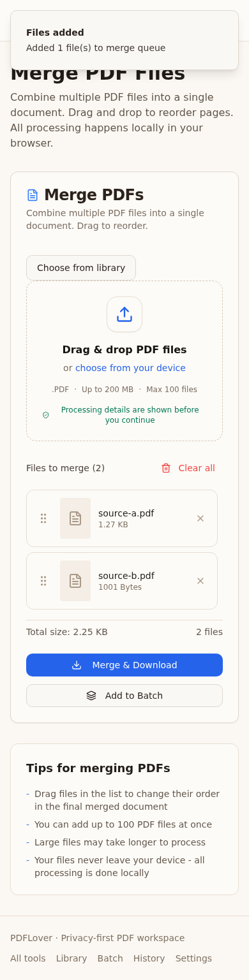The height and width of the screenshot is (980, 249).
Task: Click the file thumbnail icon of source-b.pdf
Action: tap(75, 581)
